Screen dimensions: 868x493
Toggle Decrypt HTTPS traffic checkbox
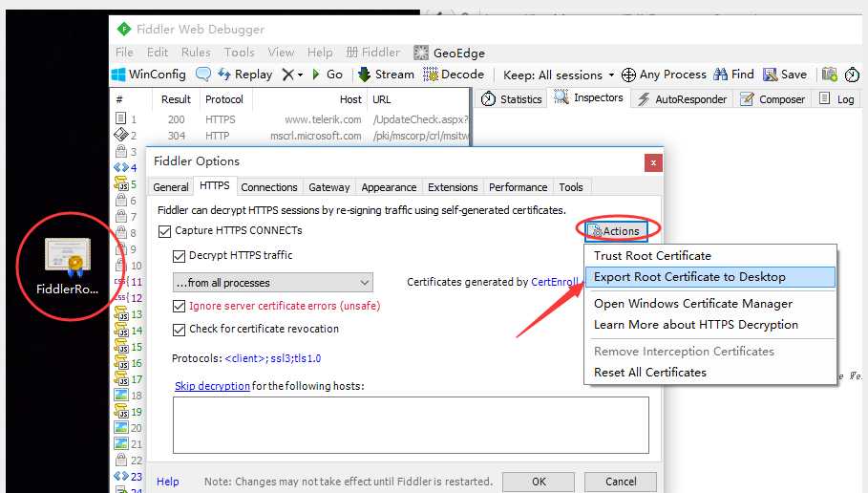coord(179,256)
